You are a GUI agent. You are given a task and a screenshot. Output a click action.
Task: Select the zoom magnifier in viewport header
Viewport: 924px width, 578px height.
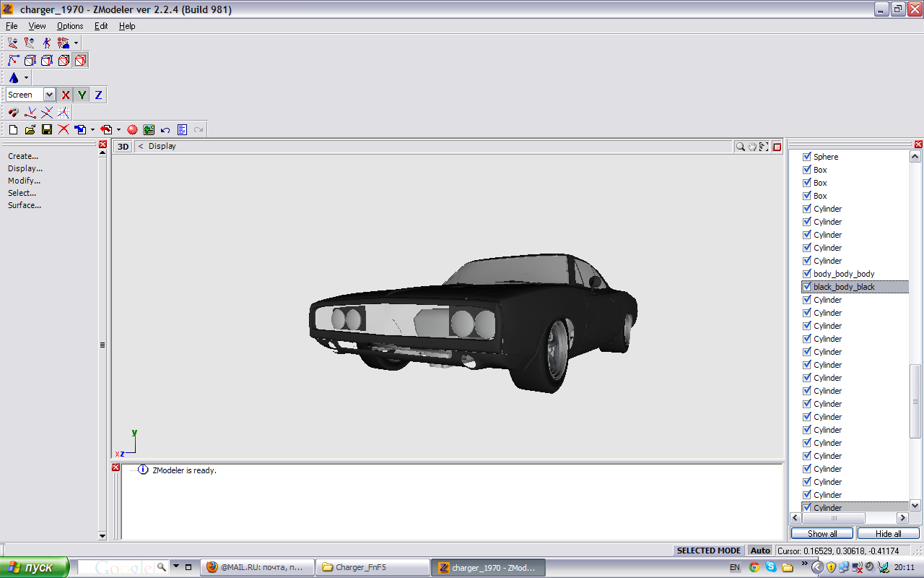[740, 147]
